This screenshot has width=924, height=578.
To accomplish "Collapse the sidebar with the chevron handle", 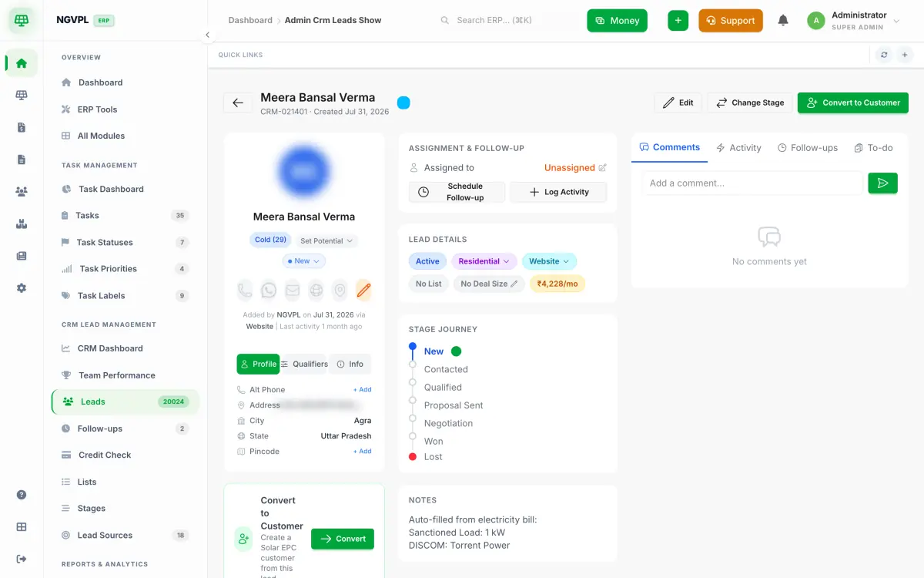I will [x=207, y=35].
